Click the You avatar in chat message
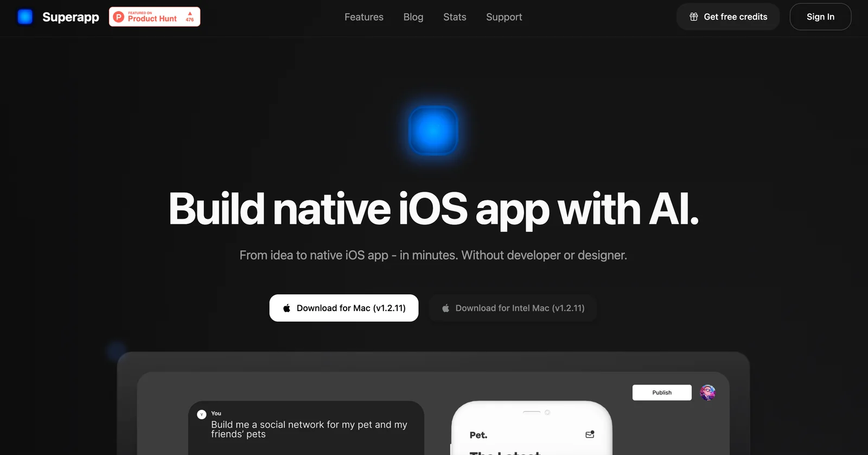 (x=202, y=414)
